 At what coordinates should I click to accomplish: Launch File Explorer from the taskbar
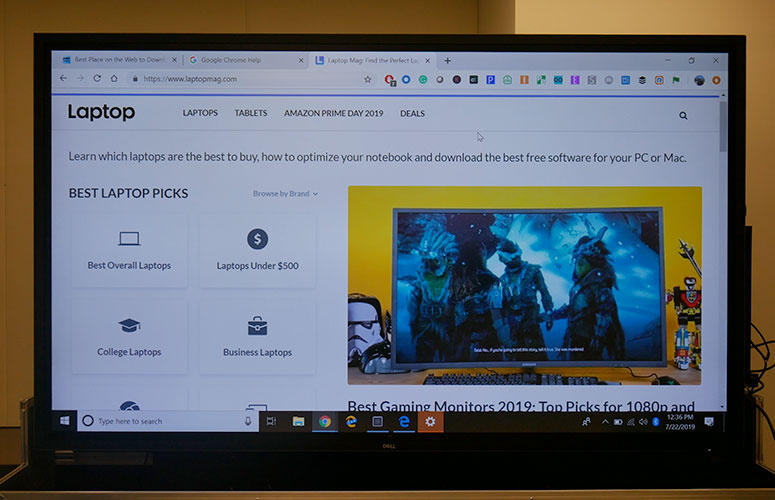[298, 421]
